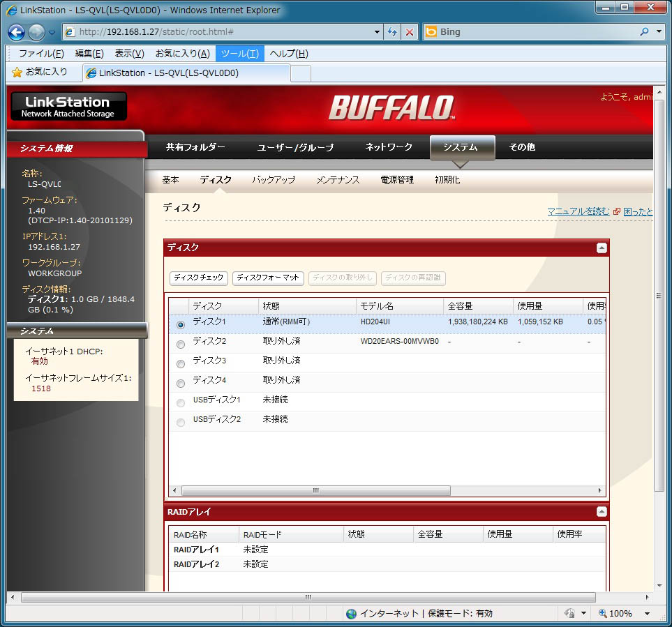Click the refresh page icon

coord(392,31)
